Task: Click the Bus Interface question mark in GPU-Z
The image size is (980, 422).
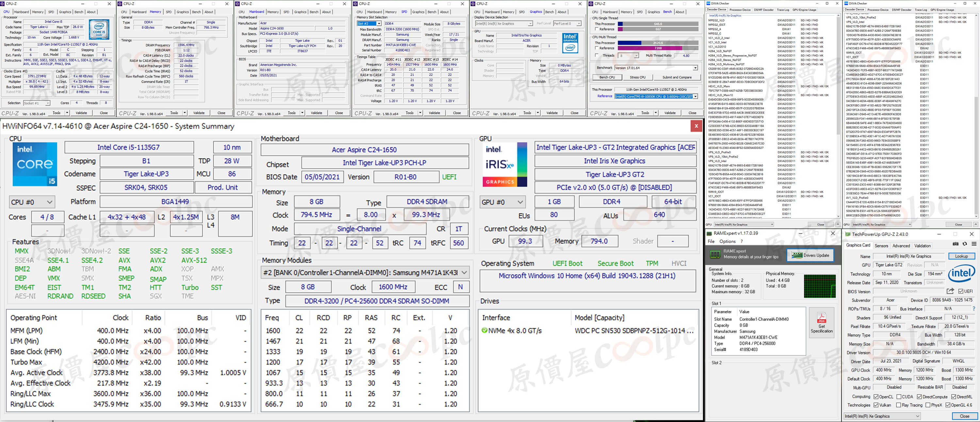Action: pyautogui.click(x=973, y=309)
